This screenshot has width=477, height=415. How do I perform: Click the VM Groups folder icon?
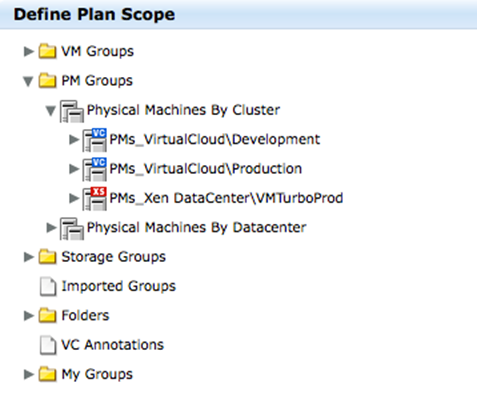click(47, 51)
